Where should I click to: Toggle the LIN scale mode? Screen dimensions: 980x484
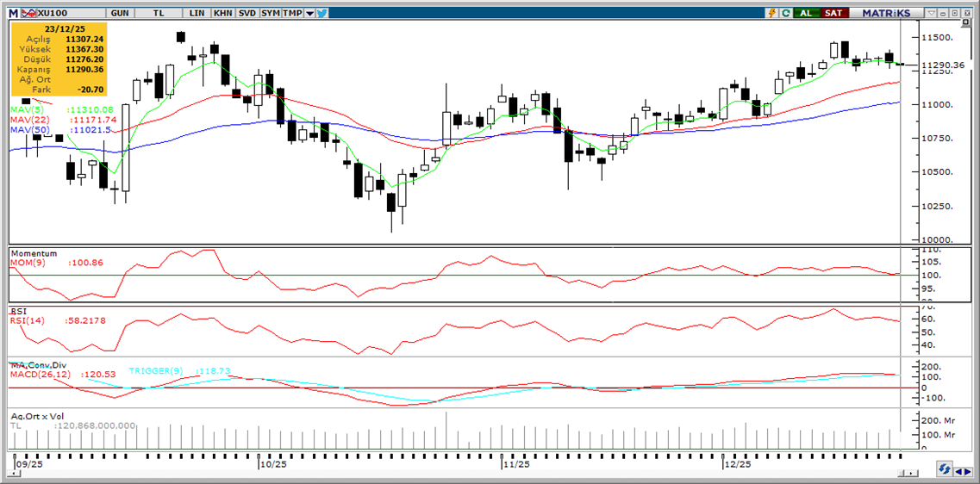(x=197, y=13)
